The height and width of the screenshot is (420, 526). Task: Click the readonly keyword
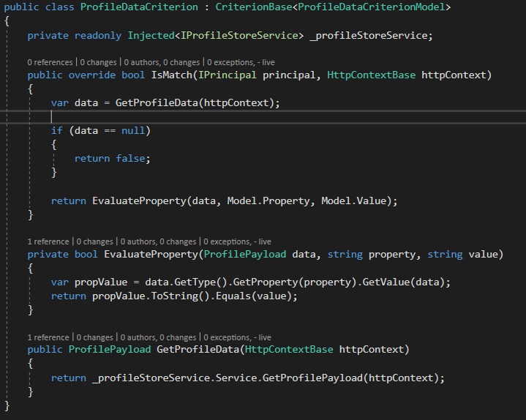[x=98, y=36]
